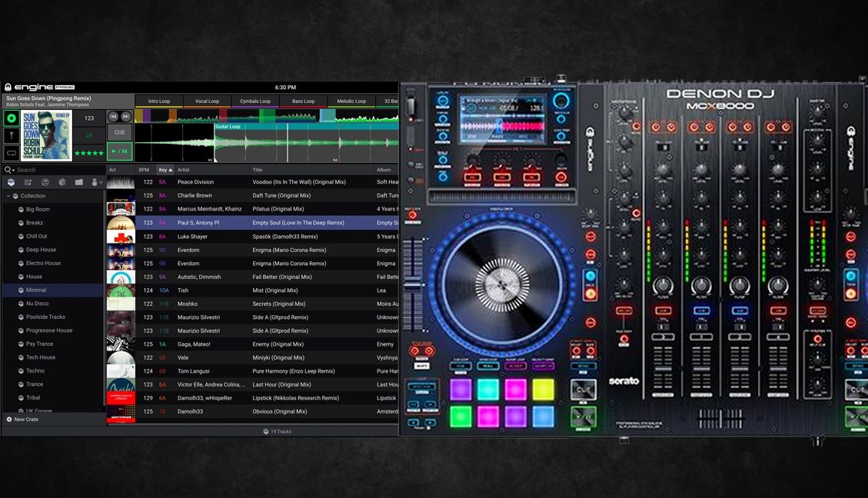Image resolution: width=868 pixels, height=498 pixels.
Task: Open the Big Room crate
Action: [x=38, y=209]
